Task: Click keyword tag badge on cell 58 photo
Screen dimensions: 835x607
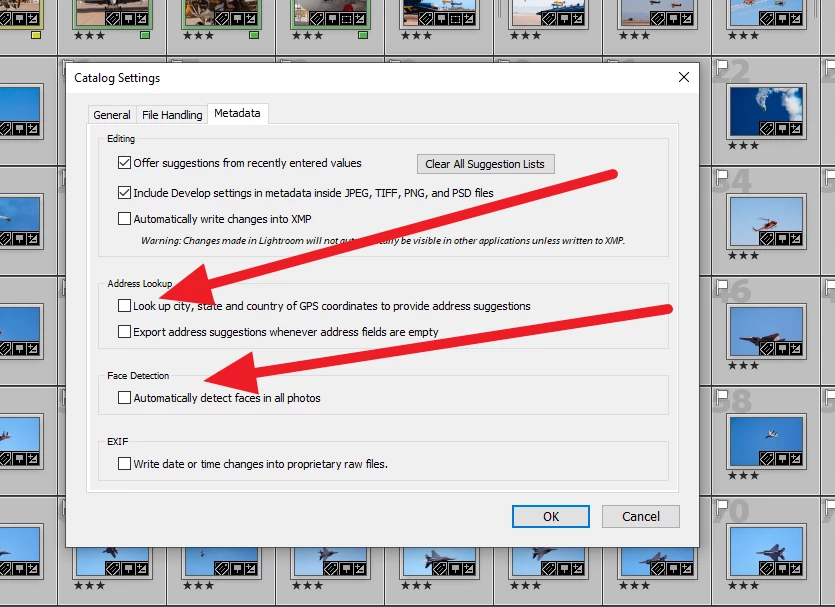Action: pyautogui.click(x=767, y=458)
